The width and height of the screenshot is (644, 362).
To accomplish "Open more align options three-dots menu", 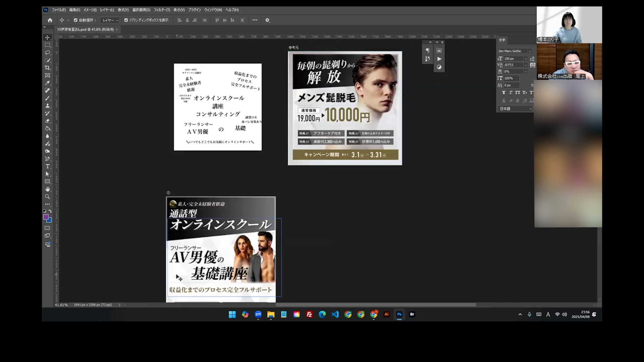I will pyautogui.click(x=255, y=20).
